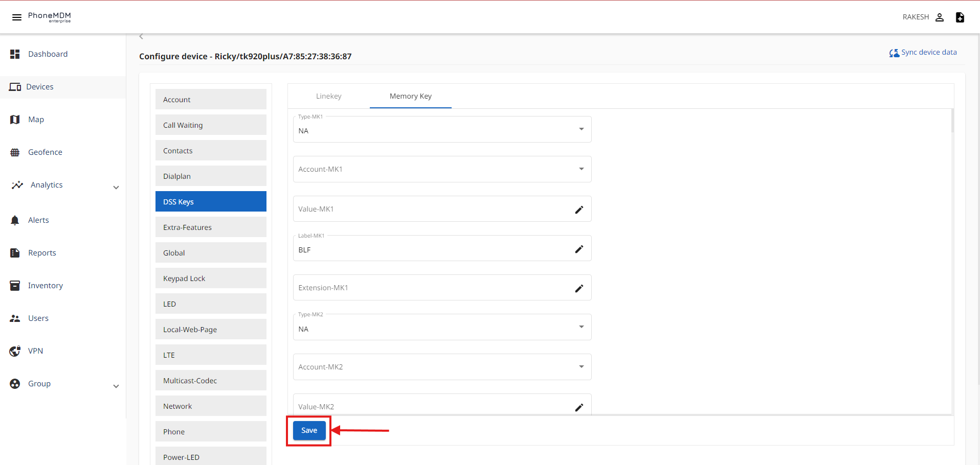Expand the Analytics sidebar menu

tap(116, 187)
